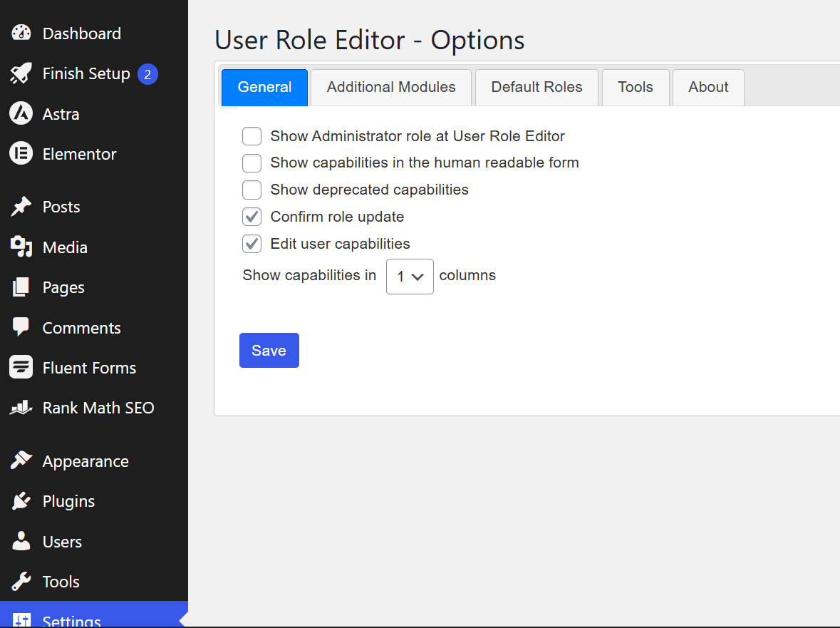Switch to the Default Roles tab
Viewport: 840px width, 628px height.
click(536, 88)
